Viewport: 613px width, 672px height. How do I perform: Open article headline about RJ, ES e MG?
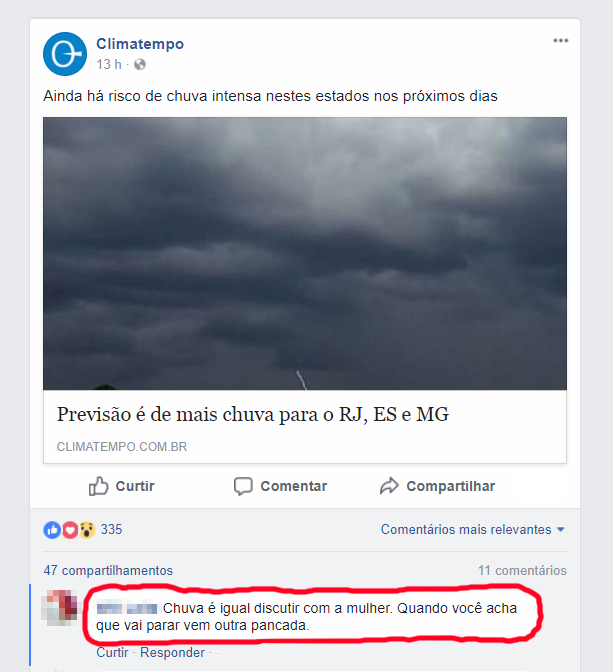[253, 414]
